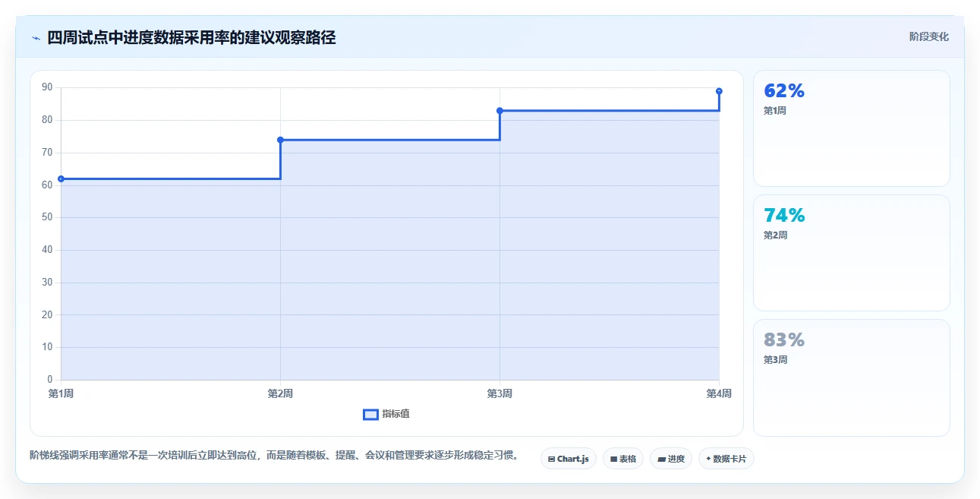Open the 62% 第1周 card
The image size is (980, 499).
click(851, 128)
